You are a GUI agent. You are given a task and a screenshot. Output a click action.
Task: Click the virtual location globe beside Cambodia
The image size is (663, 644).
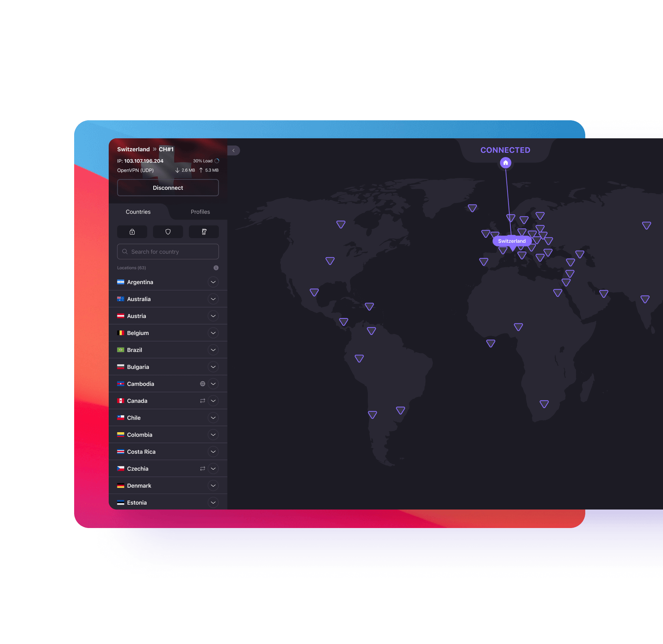(203, 384)
